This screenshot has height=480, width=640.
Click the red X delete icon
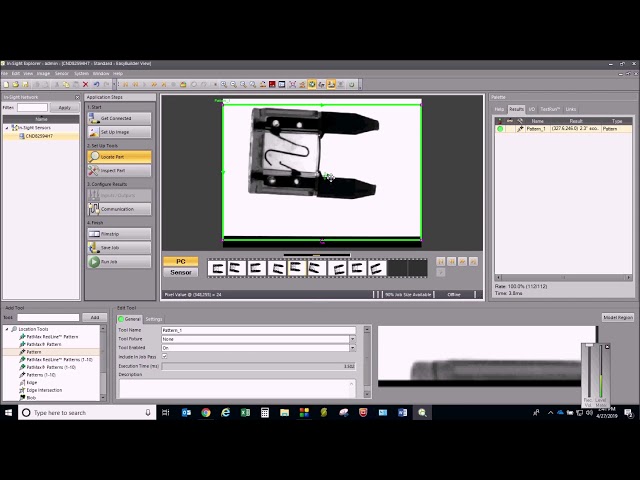click(x=85, y=84)
